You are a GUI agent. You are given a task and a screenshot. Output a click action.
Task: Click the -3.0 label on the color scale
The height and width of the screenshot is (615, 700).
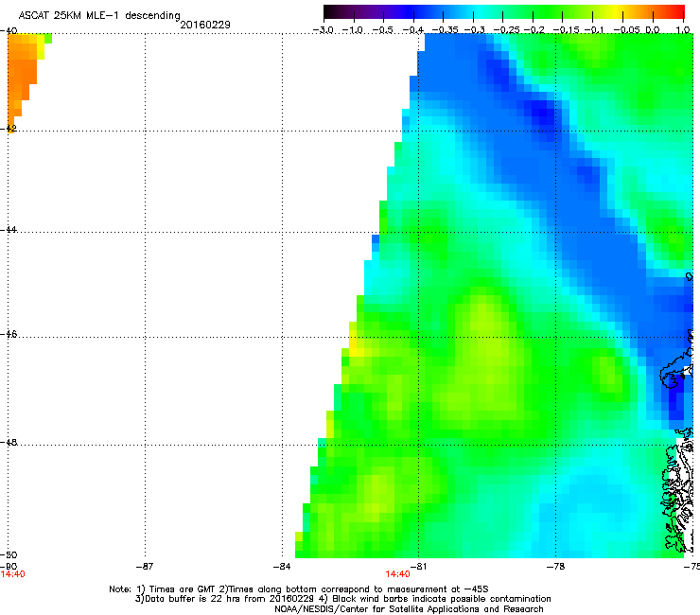click(x=324, y=30)
